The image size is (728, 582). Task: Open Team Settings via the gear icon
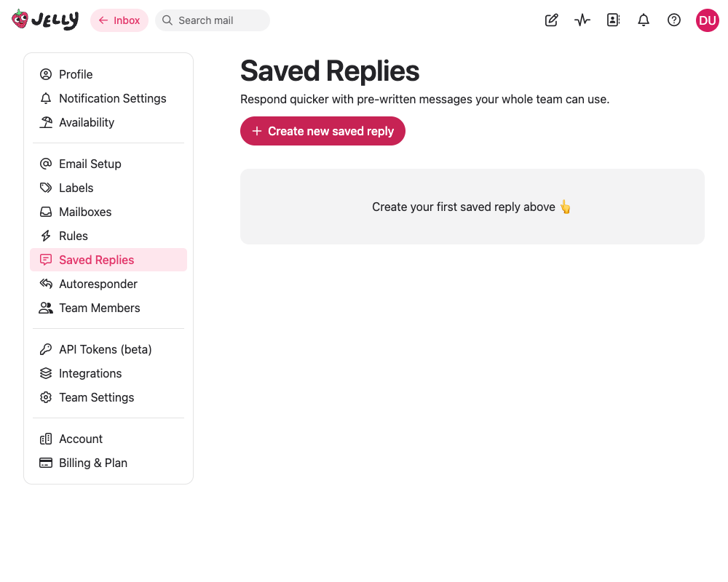[46, 397]
